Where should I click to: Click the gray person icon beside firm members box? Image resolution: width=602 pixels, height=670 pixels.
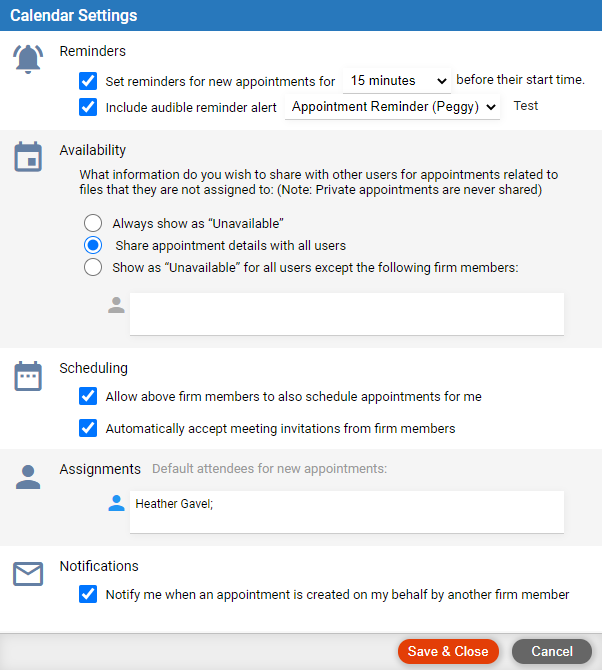point(116,306)
